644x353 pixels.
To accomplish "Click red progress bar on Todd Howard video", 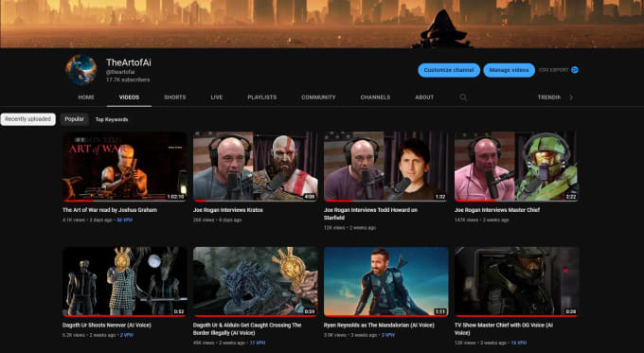I will [x=338, y=201].
